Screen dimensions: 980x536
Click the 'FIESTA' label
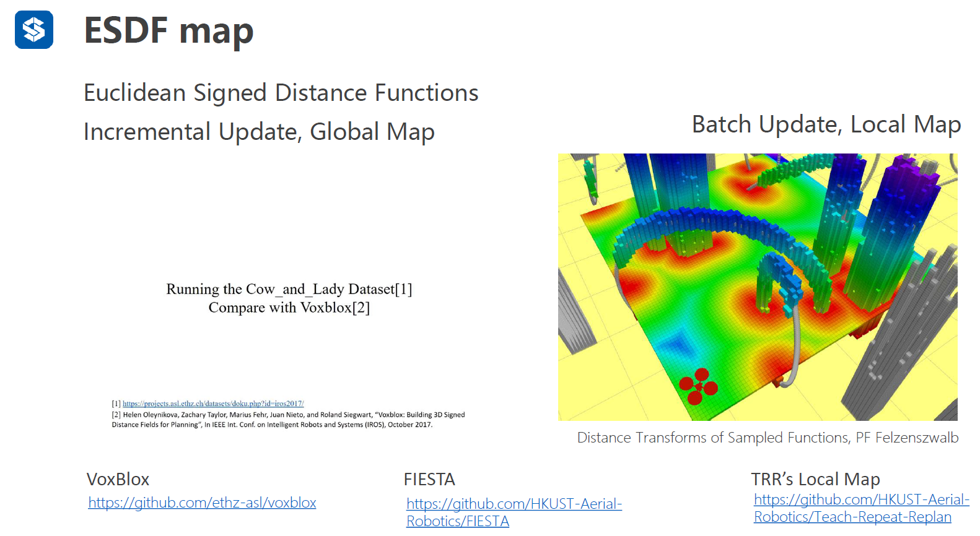[x=429, y=479]
